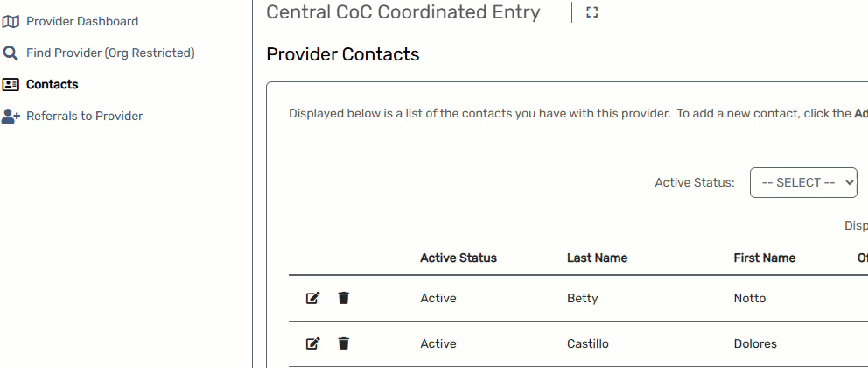Click the Contacts card icon
This screenshot has height=368, width=868.
(x=10, y=85)
